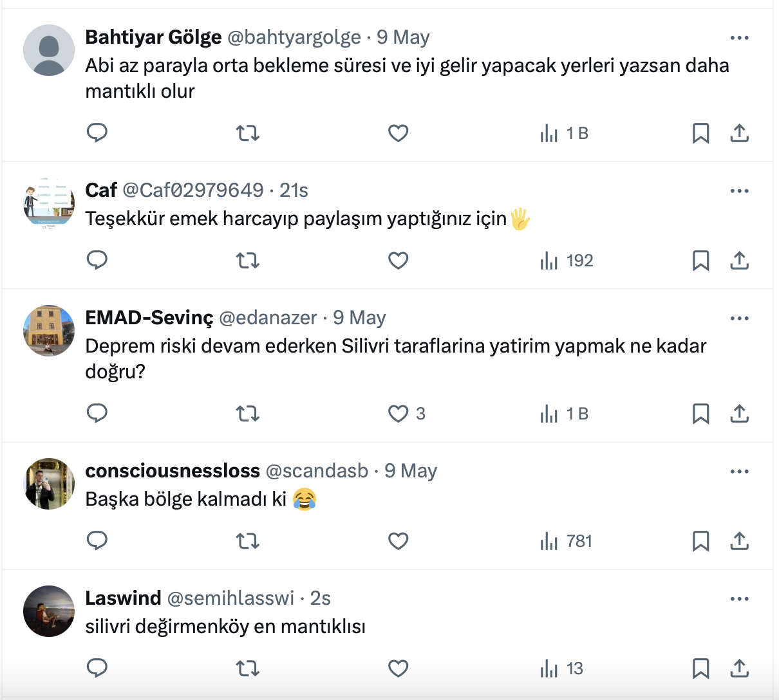Open more options on Laswind's tweet
Image resolution: width=779 pixels, height=700 pixels.
(739, 599)
